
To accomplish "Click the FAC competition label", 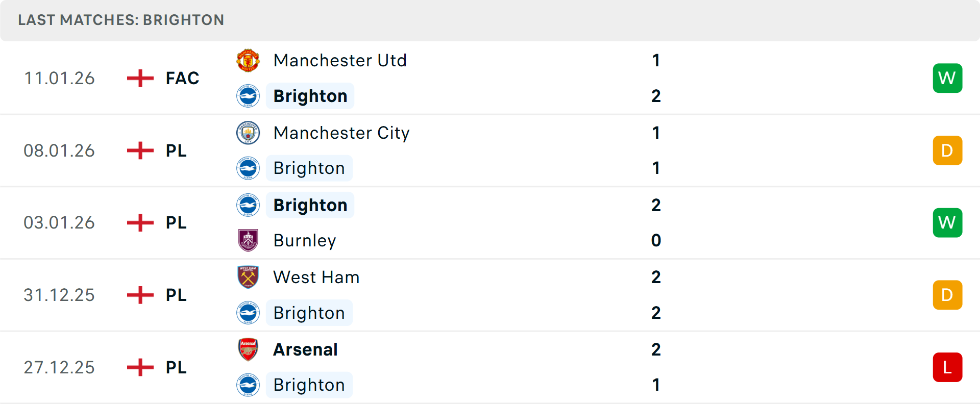I will point(182,78).
